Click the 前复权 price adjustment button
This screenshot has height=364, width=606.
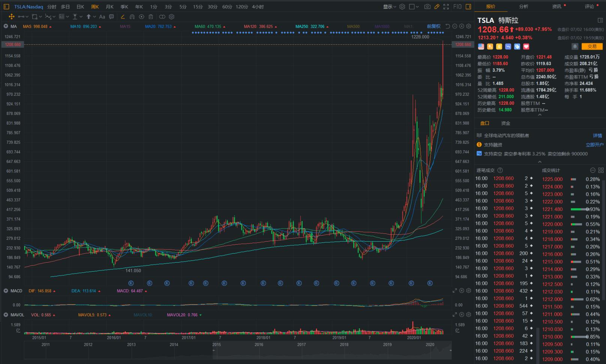click(434, 26)
